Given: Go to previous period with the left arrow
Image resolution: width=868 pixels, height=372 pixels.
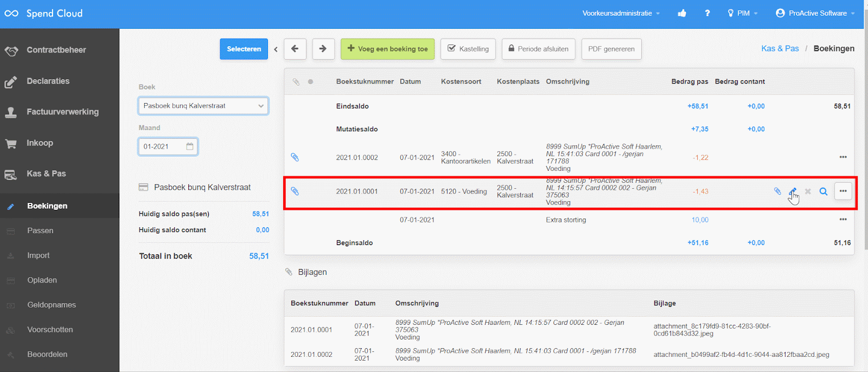Looking at the screenshot, I should (295, 49).
